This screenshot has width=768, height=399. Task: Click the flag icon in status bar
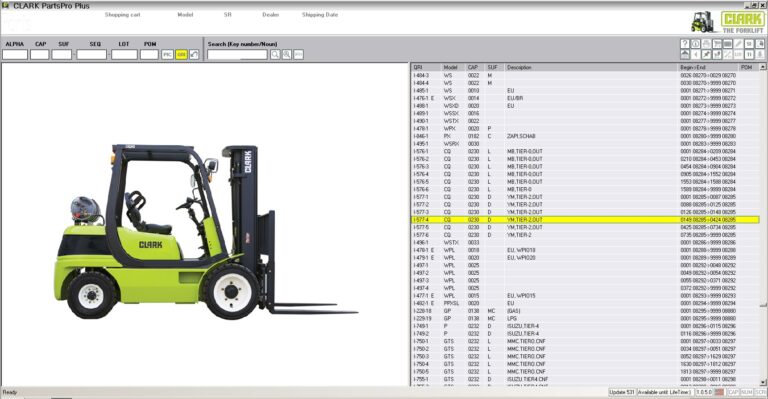coord(719,392)
